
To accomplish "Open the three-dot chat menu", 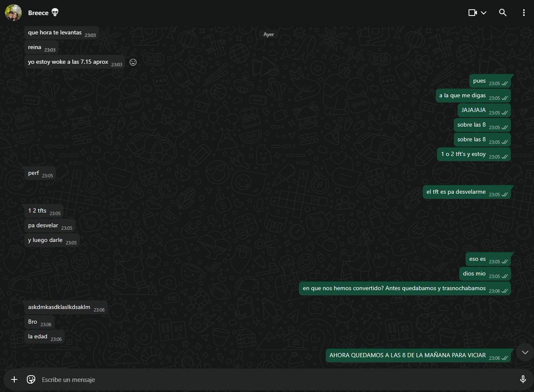I will pos(524,13).
